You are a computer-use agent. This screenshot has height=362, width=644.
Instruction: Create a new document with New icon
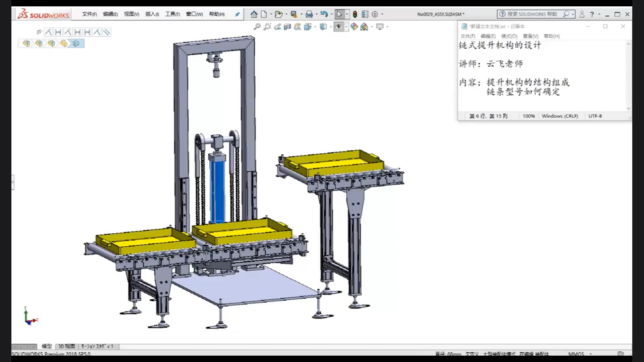pos(264,14)
